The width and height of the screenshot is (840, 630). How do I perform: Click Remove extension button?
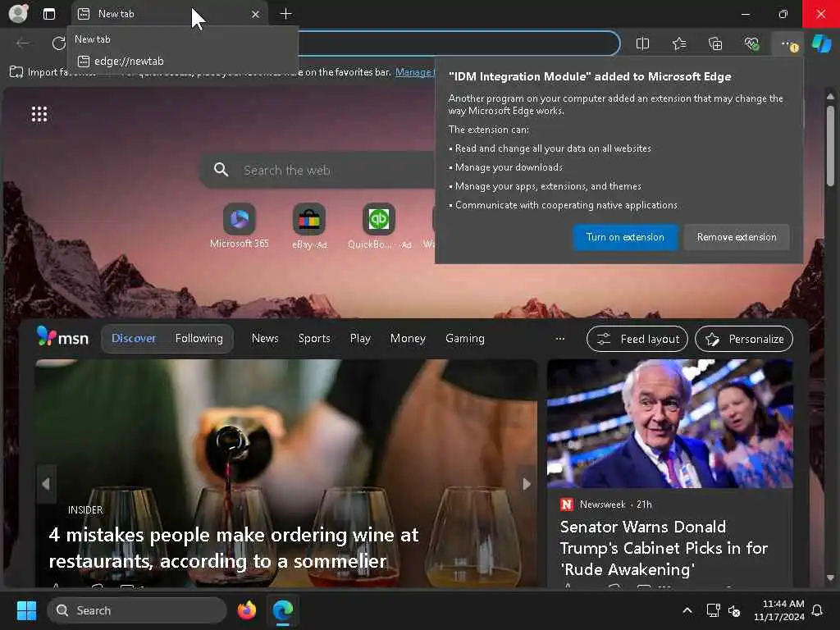point(737,237)
